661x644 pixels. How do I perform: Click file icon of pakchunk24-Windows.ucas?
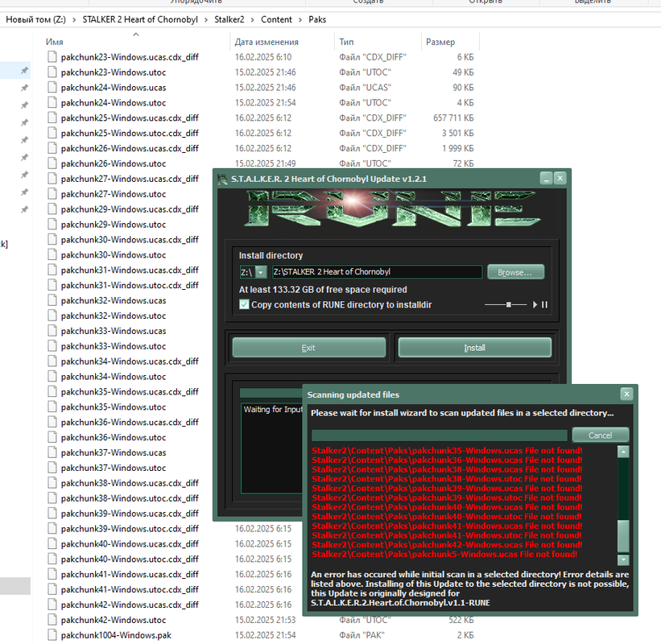52,87
